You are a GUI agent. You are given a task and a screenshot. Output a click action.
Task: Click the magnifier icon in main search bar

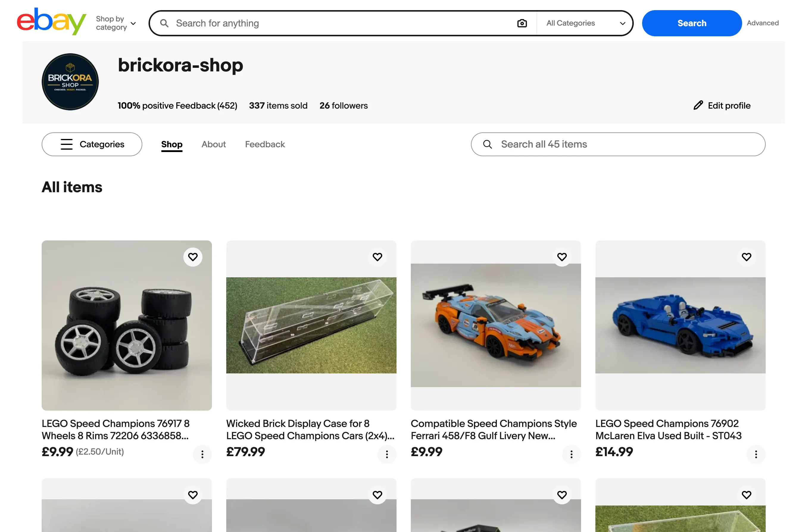tap(164, 23)
